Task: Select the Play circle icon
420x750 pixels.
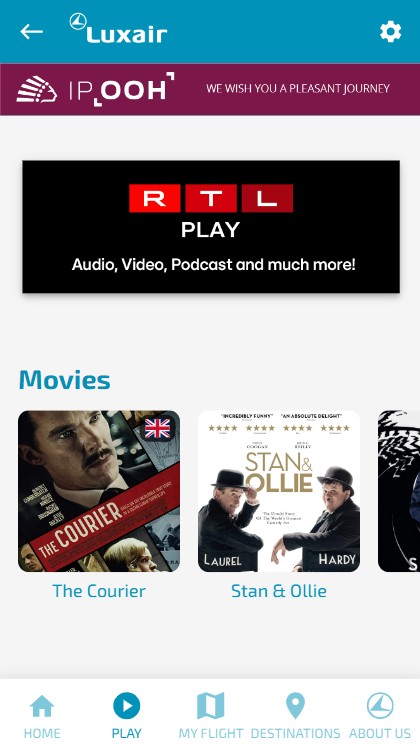Action: point(126,706)
